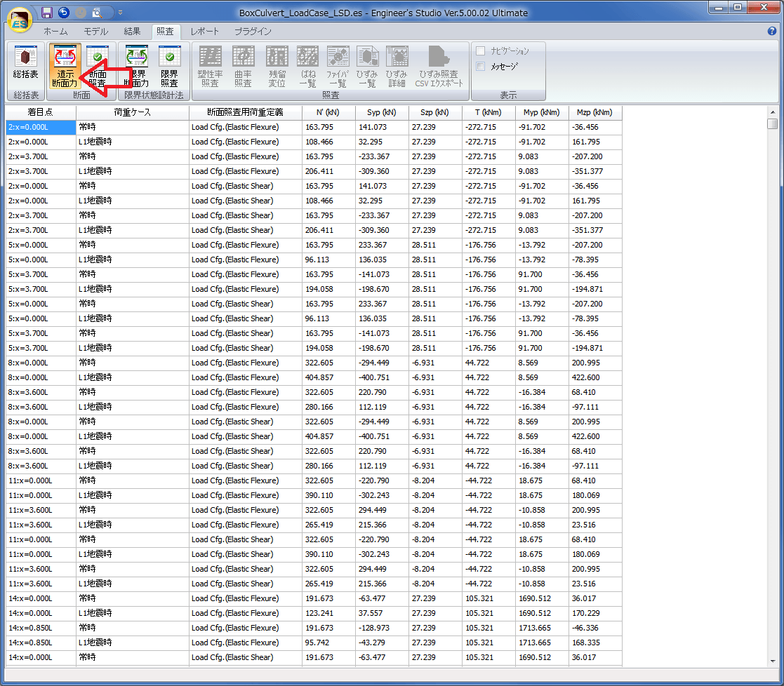Viewport: 784px width, 686px height.
Task: Expand the quick access toolbar customize arrow
Action: coord(120,12)
